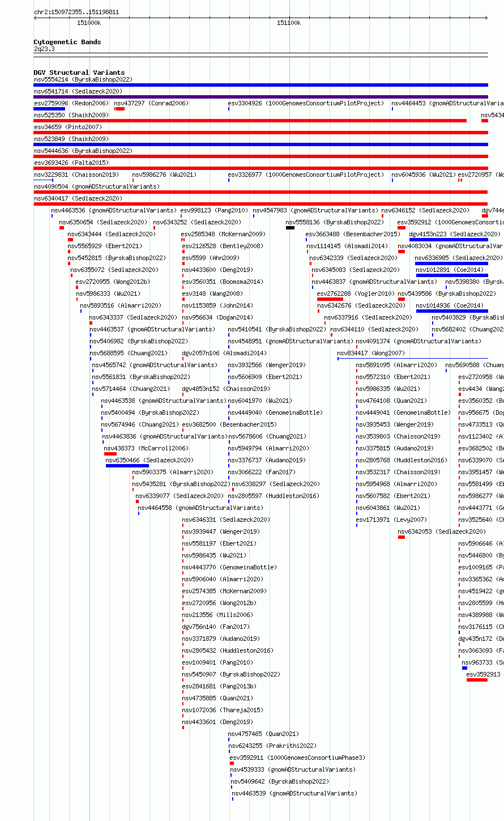Click the esv2126528 (Bentley2008) label
Image resolution: width=504 pixels, height=821 pixels.
223,246
